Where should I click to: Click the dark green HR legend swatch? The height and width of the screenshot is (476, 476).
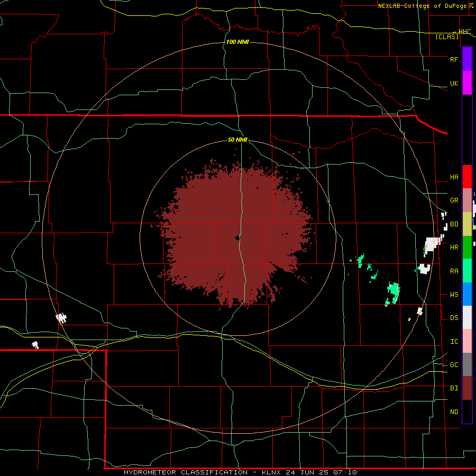click(x=467, y=247)
